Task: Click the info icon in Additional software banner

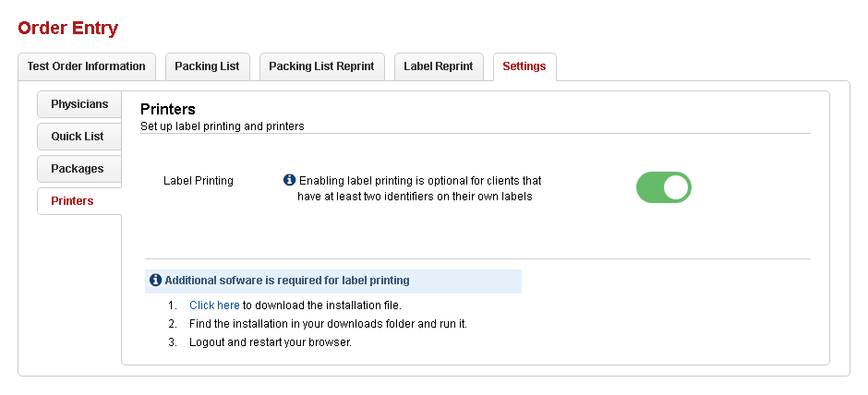Action: (155, 280)
